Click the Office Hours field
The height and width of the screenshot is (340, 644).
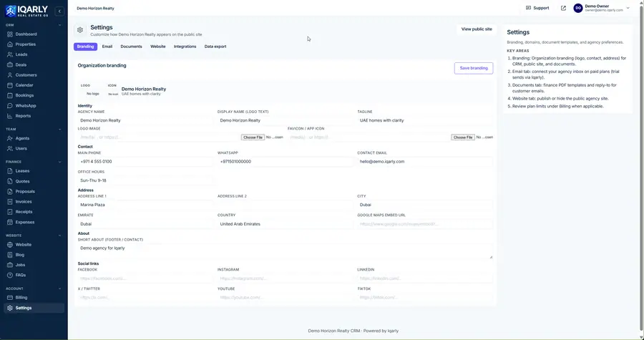pos(145,180)
